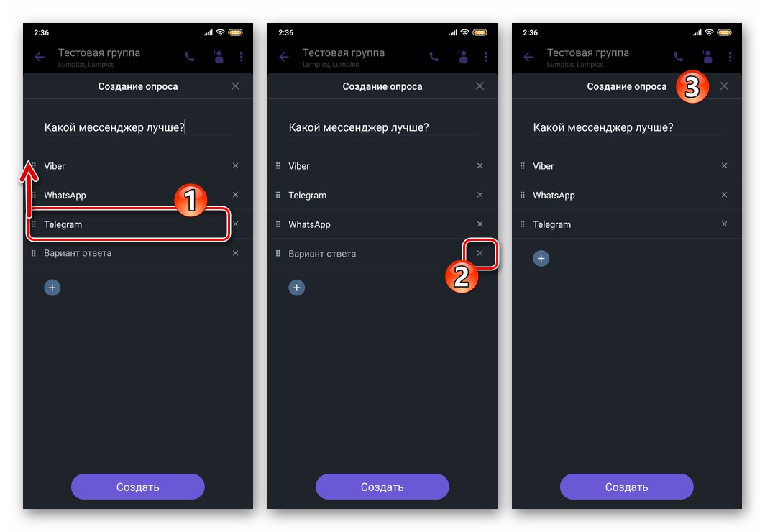
Task: Focus the poll question field in left screenshot
Action: [138, 127]
